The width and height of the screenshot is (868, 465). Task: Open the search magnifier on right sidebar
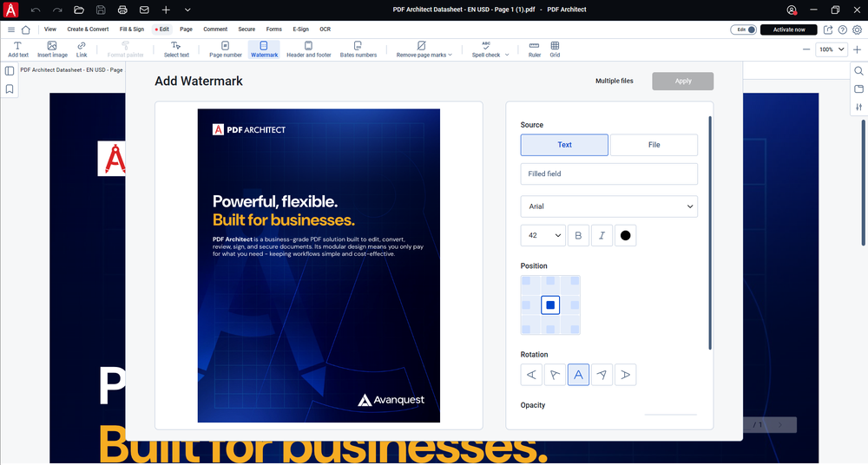[858, 71]
